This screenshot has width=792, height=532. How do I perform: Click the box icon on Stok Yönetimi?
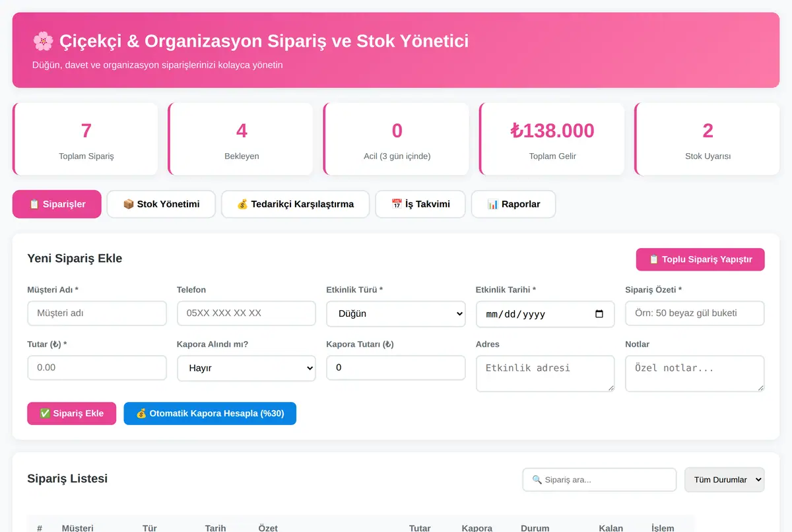129,204
